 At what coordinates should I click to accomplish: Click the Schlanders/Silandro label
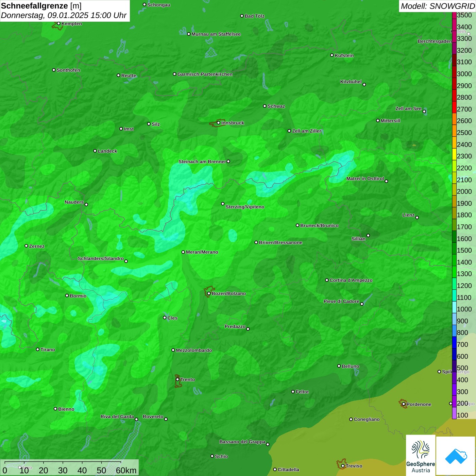coord(101,258)
